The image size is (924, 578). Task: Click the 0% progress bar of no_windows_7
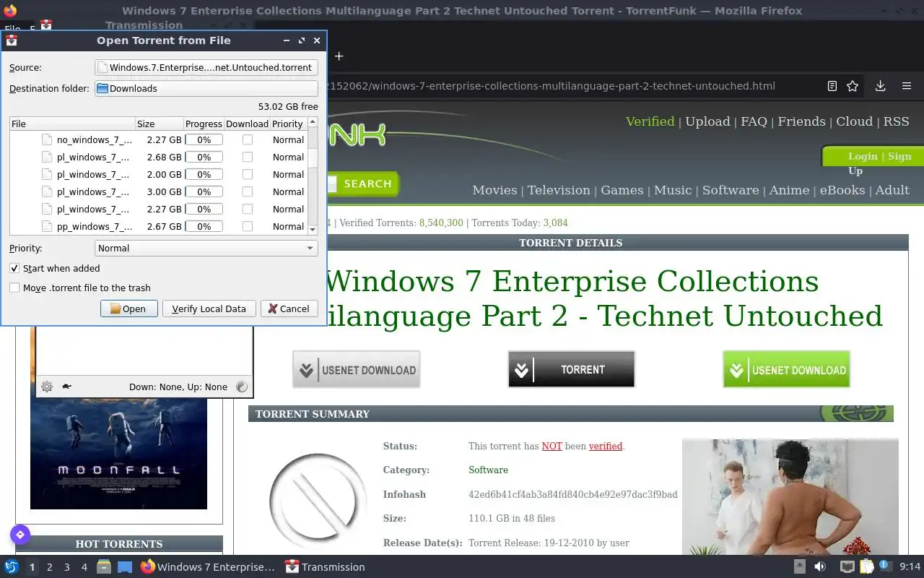coord(204,139)
